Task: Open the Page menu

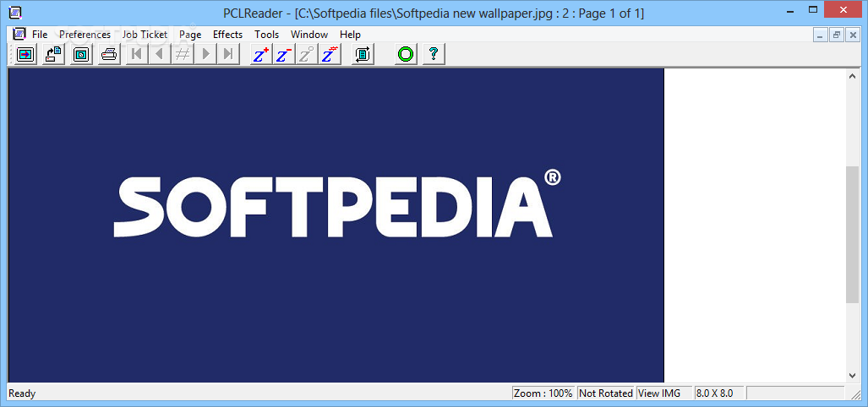Action: coord(190,35)
